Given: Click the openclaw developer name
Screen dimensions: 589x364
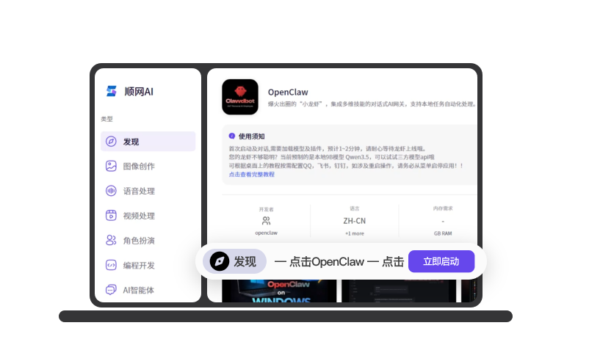Looking at the screenshot, I should (267, 233).
